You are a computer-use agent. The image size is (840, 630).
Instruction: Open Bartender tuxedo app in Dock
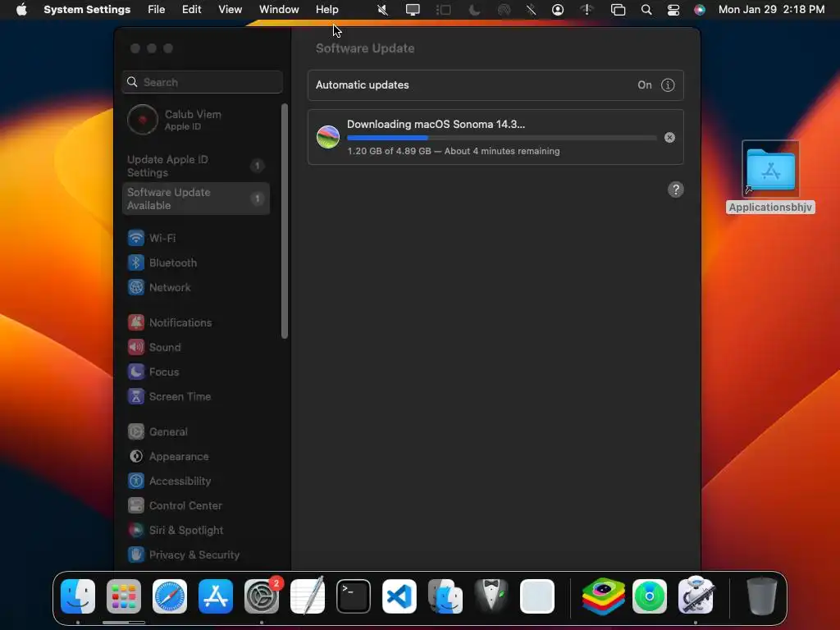click(491, 596)
